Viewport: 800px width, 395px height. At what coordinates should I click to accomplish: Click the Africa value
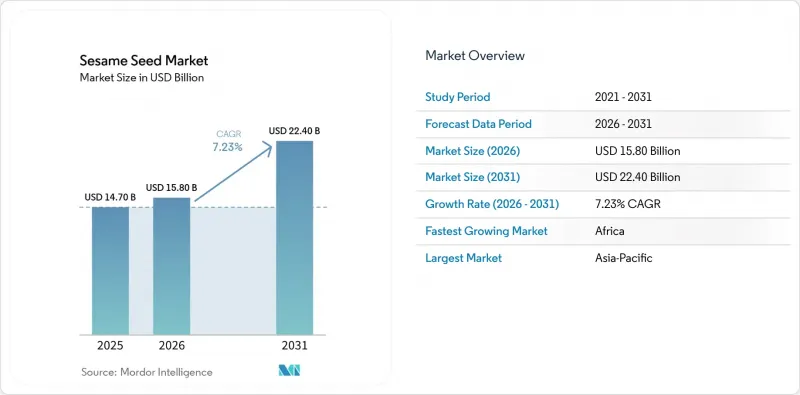(610, 231)
